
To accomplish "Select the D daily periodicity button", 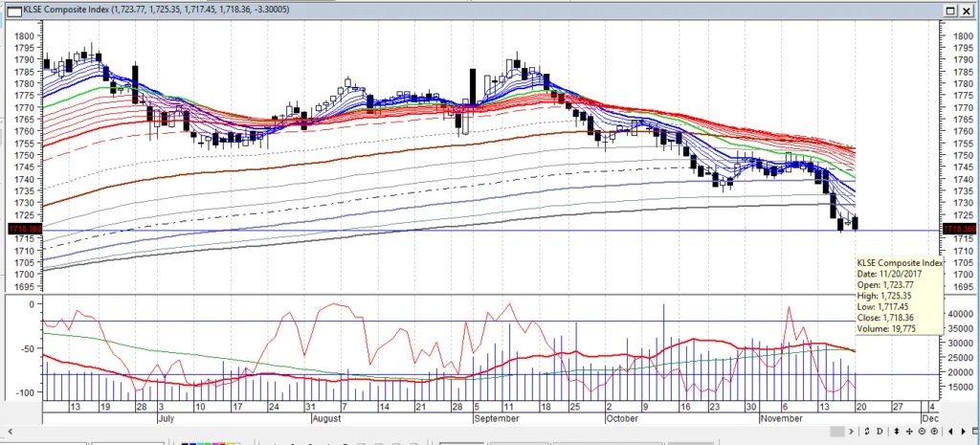I will pyautogui.click(x=880, y=432).
